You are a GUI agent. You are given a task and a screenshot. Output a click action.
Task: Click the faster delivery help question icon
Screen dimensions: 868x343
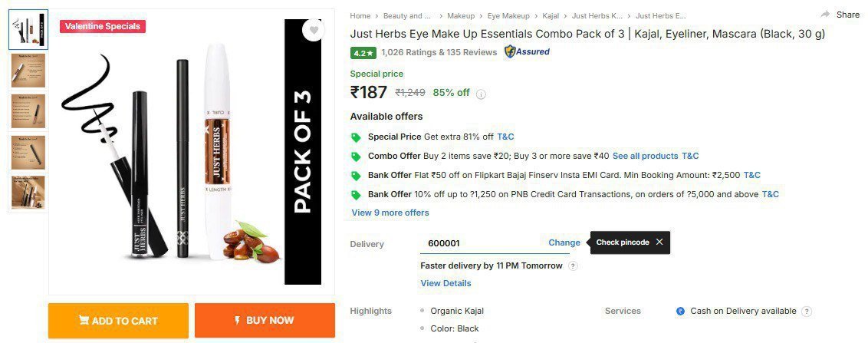tap(573, 266)
